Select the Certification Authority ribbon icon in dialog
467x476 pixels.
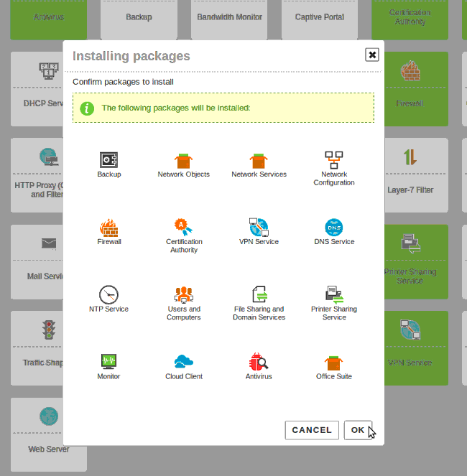click(x=184, y=227)
